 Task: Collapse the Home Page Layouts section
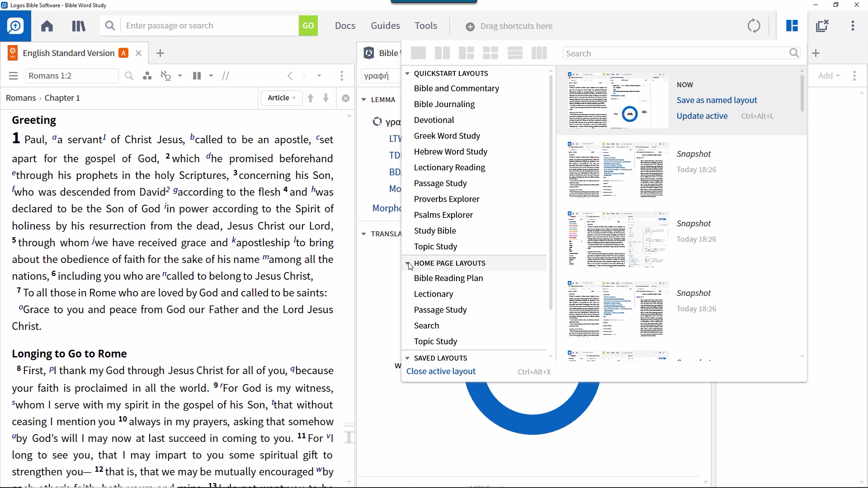click(407, 263)
